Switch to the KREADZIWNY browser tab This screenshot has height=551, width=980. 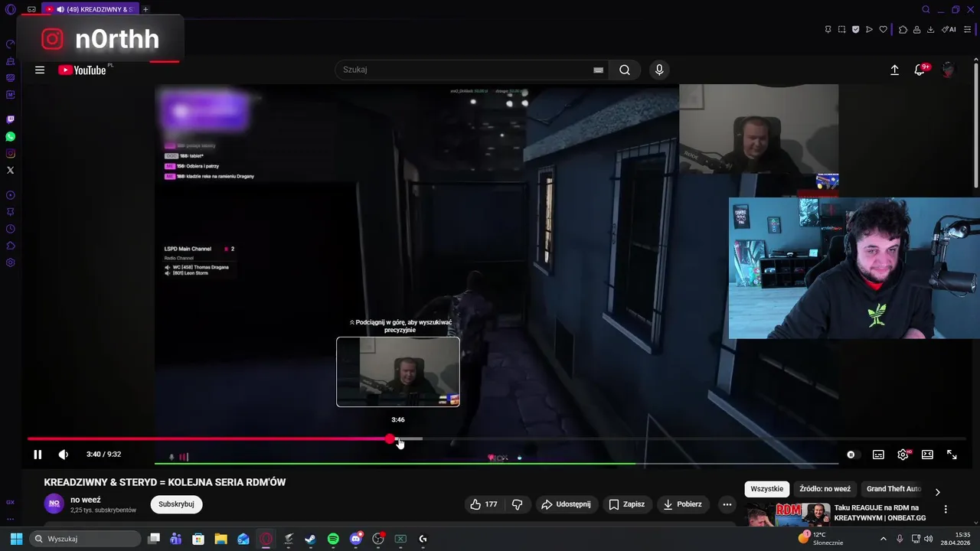90,9
